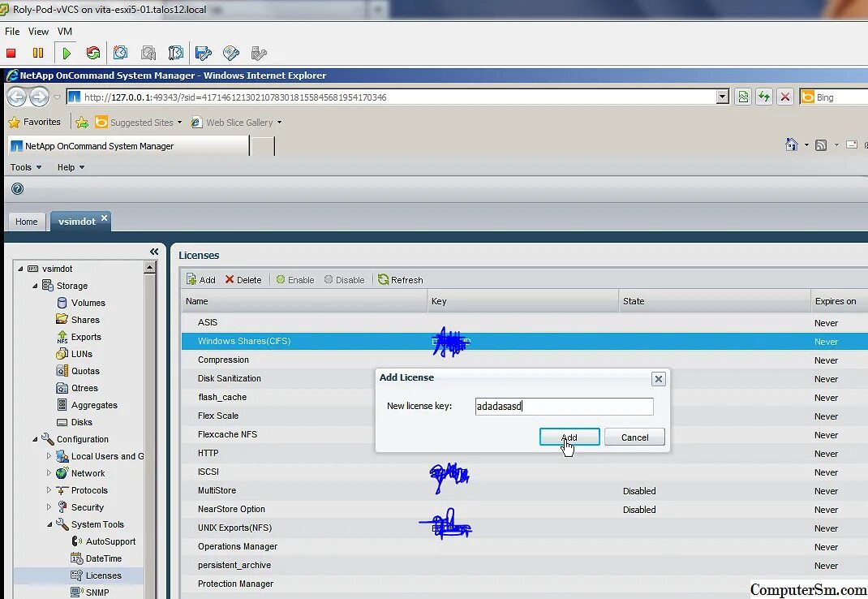Screen dimensions: 868x599
Task: Click the Add button in dialog
Action: (569, 437)
